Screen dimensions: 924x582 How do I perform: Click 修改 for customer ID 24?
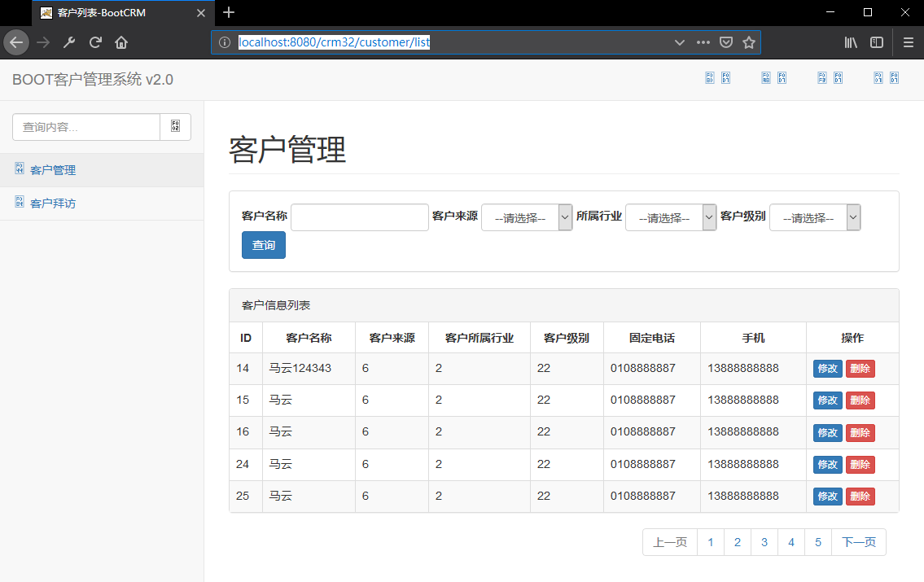point(827,465)
